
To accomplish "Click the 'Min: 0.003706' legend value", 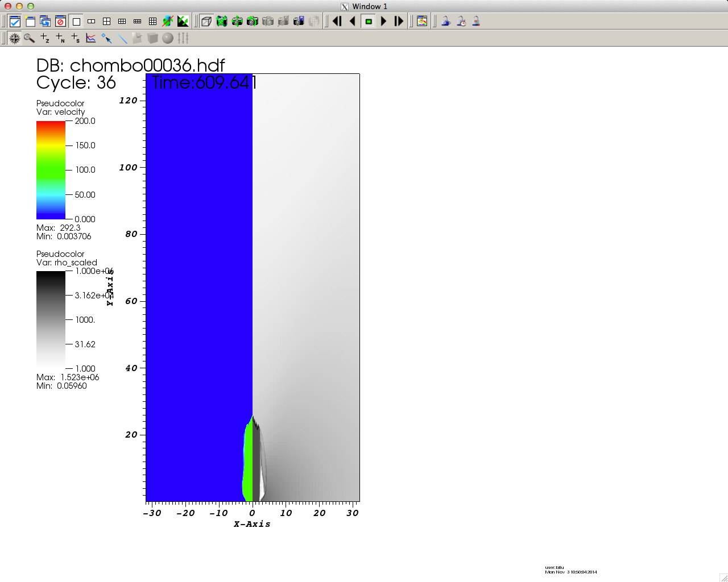I will 64,236.
